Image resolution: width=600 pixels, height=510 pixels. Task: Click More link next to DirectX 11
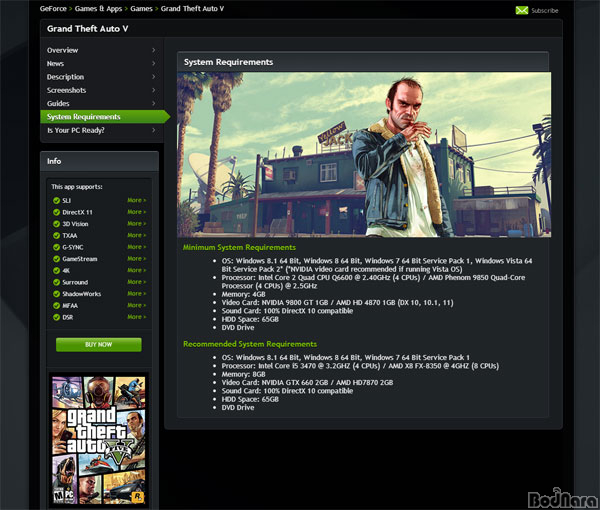[x=137, y=212]
